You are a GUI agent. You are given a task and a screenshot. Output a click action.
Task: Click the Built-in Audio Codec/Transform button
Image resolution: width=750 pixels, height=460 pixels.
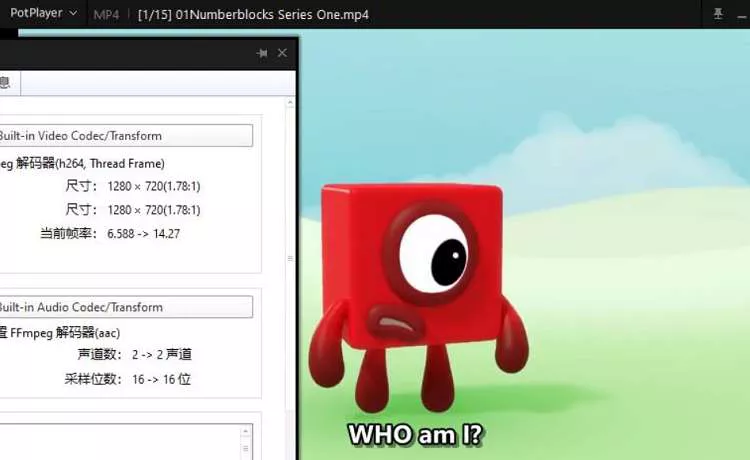pos(124,307)
